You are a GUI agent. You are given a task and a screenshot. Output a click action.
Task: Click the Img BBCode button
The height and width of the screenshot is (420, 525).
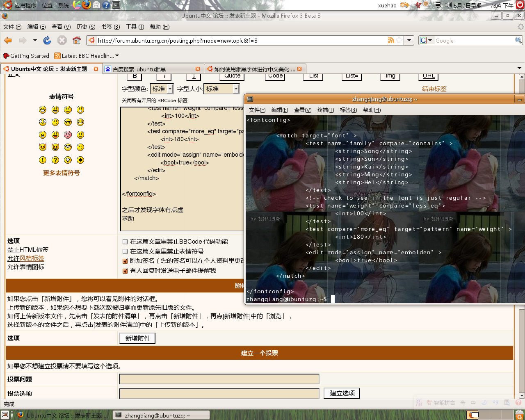(x=390, y=76)
